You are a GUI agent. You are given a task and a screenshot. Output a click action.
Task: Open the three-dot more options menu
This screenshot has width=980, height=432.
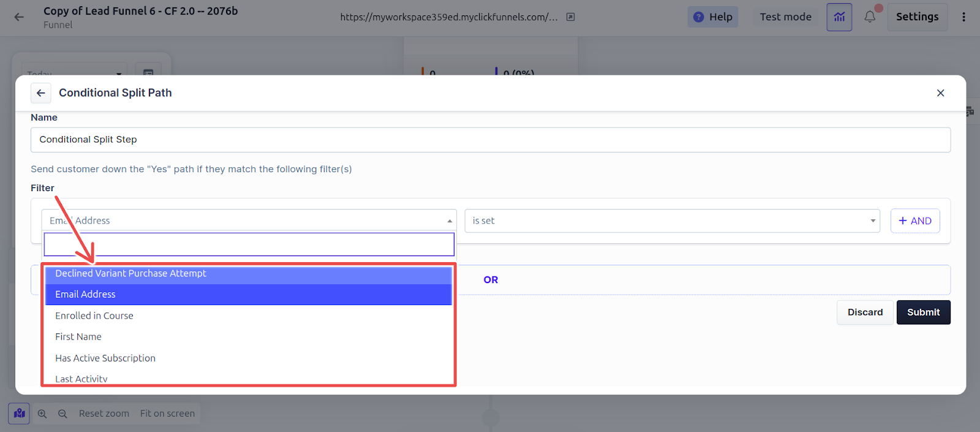(963, 17)
